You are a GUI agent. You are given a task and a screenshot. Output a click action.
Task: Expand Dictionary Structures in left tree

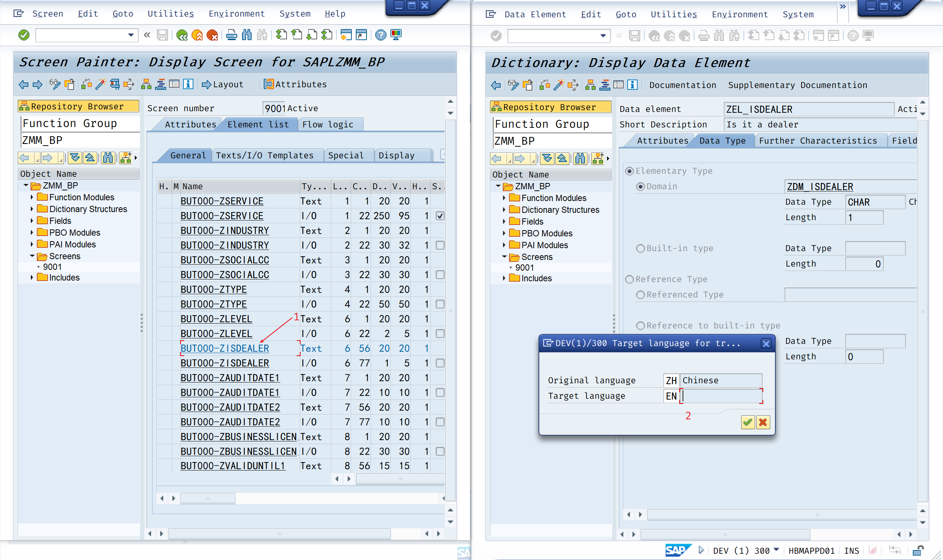click(x=32, y=209)
